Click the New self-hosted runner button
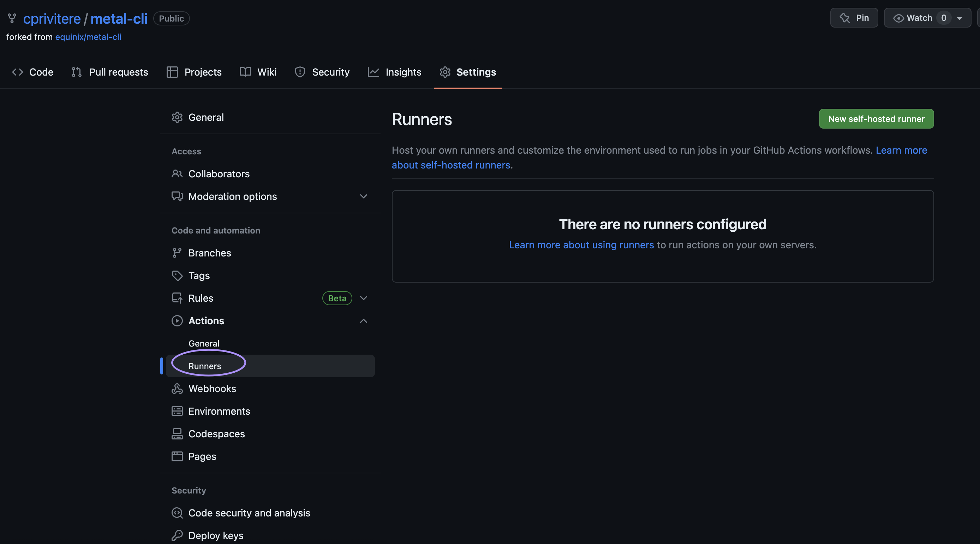 (x=876, y=119)
